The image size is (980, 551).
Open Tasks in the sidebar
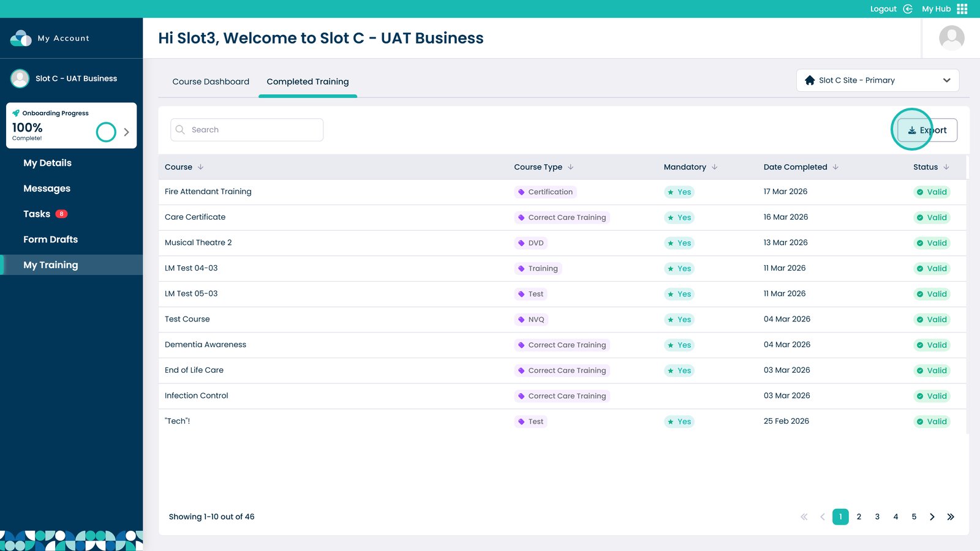37,214
